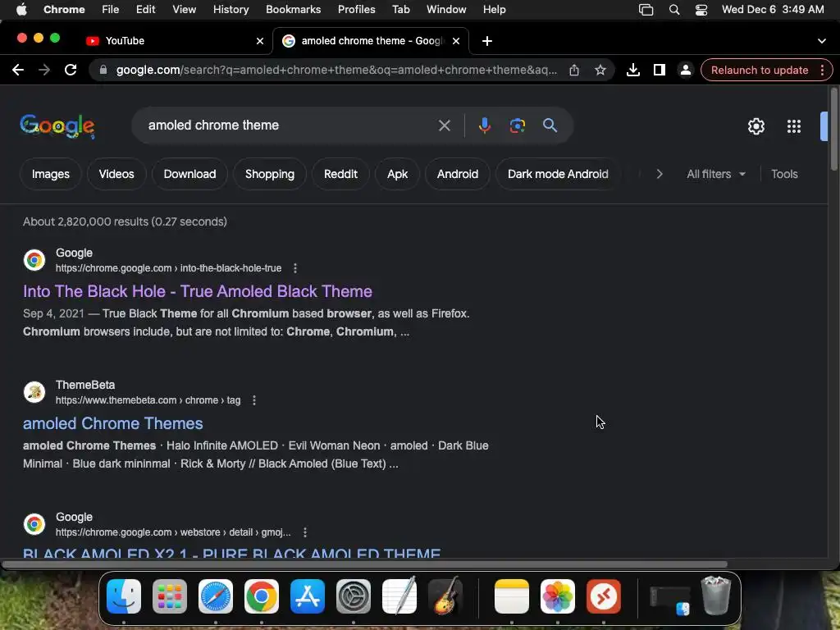
Task: Expand the tab search chevron
Action: (x=822, y=41)
